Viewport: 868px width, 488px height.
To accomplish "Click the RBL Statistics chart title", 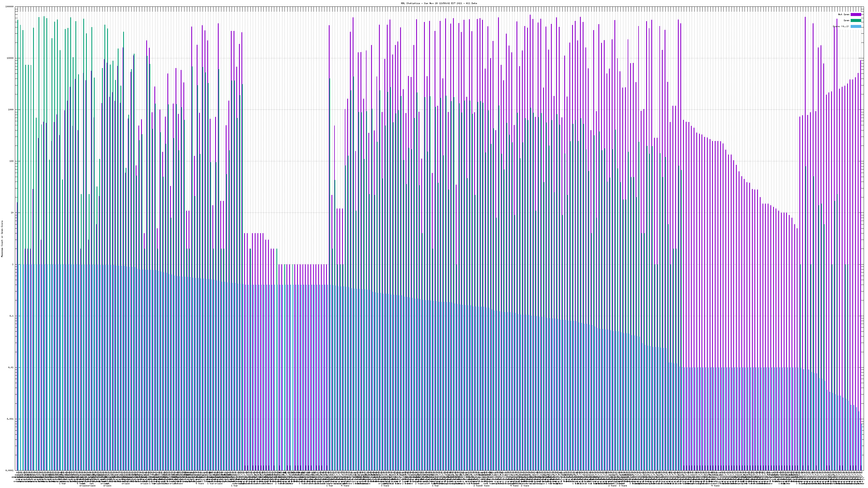I will (x=439, y=3).
